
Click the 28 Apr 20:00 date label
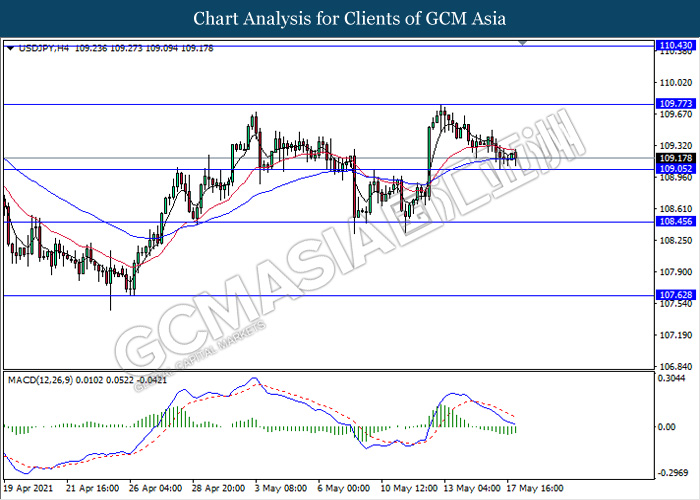pyautogui.click(x=218, y=488)
